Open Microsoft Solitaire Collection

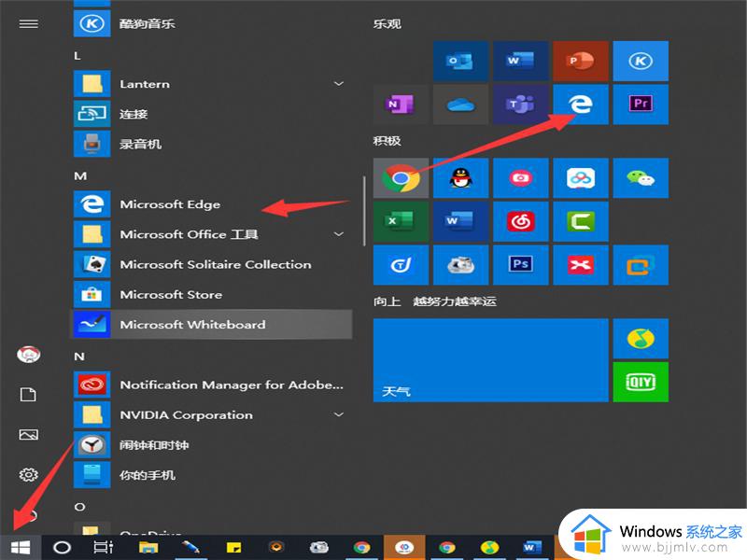tap(212, 264)
